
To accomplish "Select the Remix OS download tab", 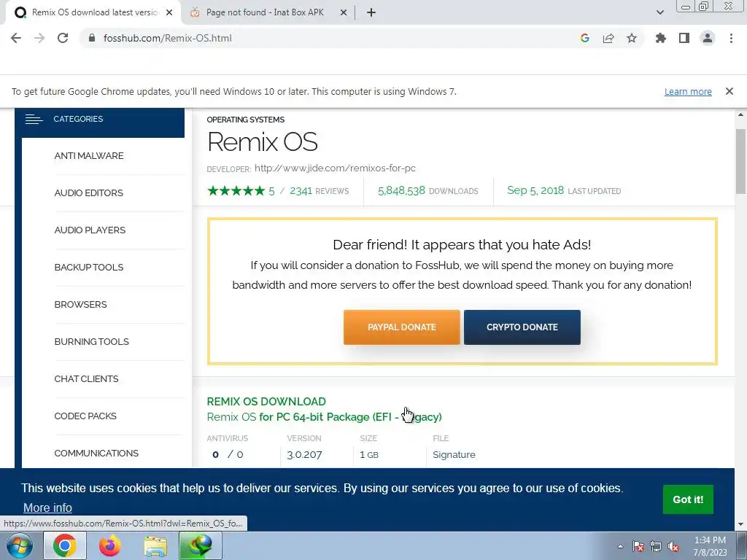I will (x=95, y=13).
